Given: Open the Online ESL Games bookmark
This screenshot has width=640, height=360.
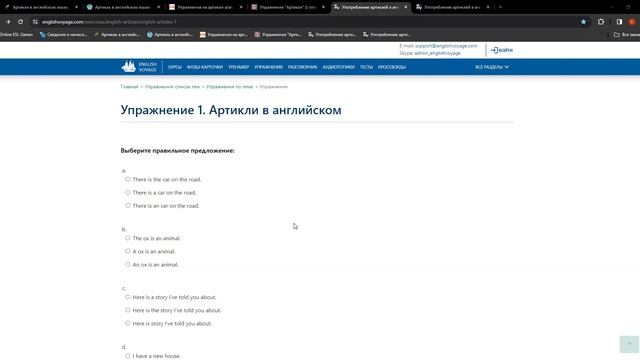Looking at the screenshot, I should (x=16, y=35).
